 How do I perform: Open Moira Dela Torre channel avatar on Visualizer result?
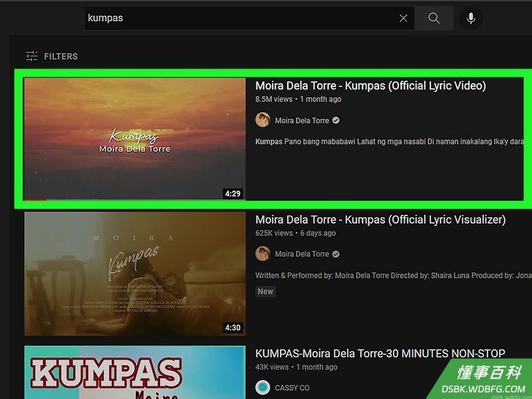pyautogui.click(x=262, y=254)
